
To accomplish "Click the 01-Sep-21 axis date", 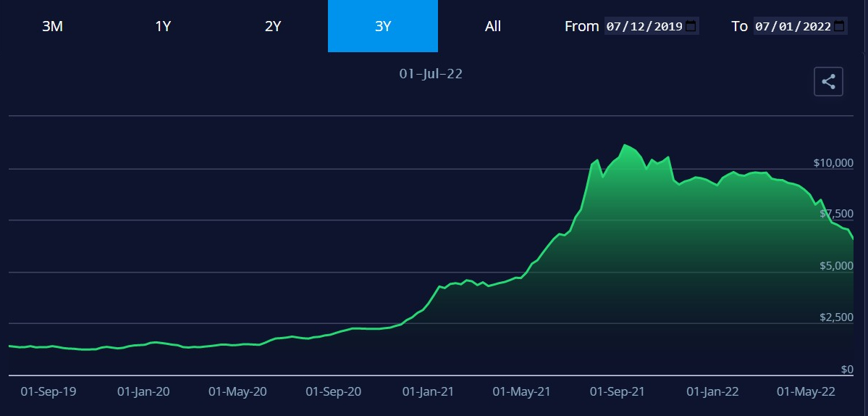I will (618, 391).
